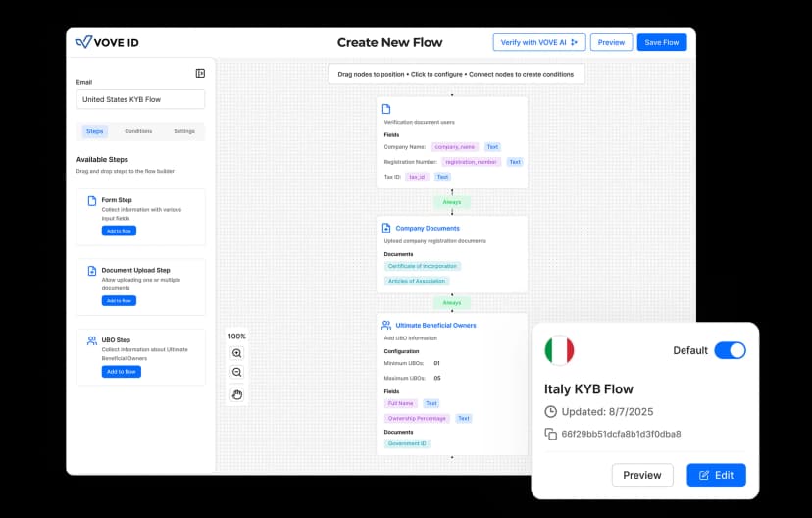Click the flow name input field
Viewport: 812px width, 518px height.
(x=140, y=100)
